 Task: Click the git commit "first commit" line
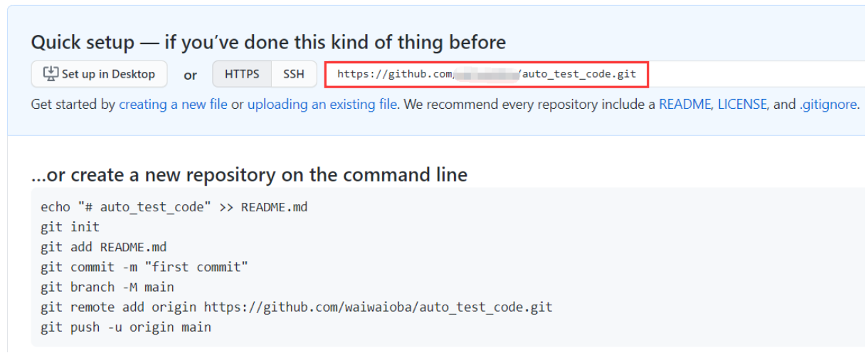[x=144, y=267]
